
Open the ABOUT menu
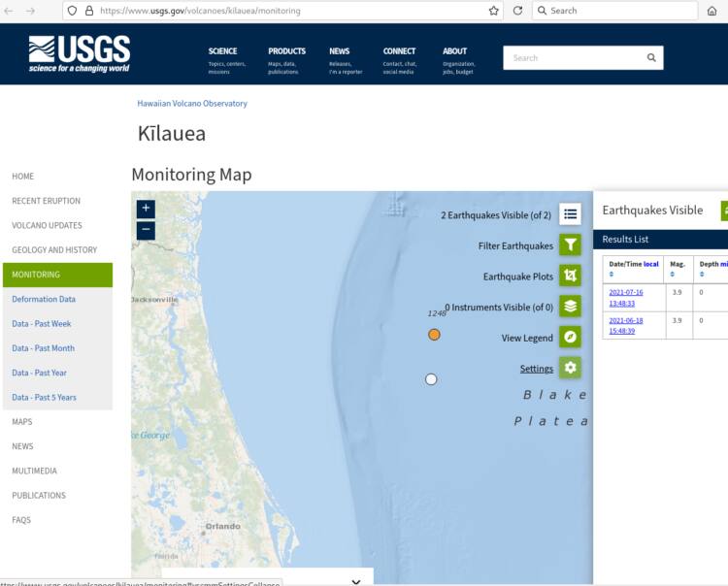point(454,51)
